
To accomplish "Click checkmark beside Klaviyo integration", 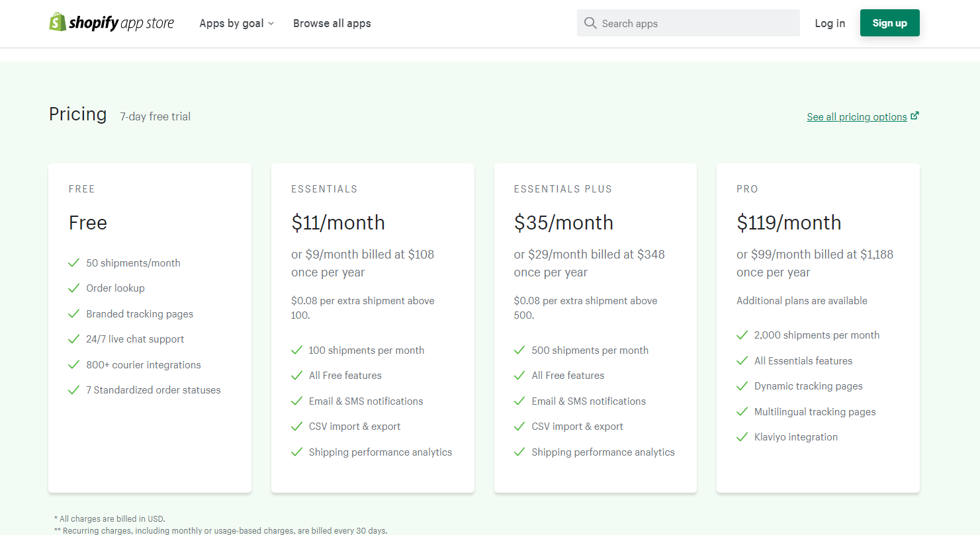I will pyautogui.click(x=742, y=437).
